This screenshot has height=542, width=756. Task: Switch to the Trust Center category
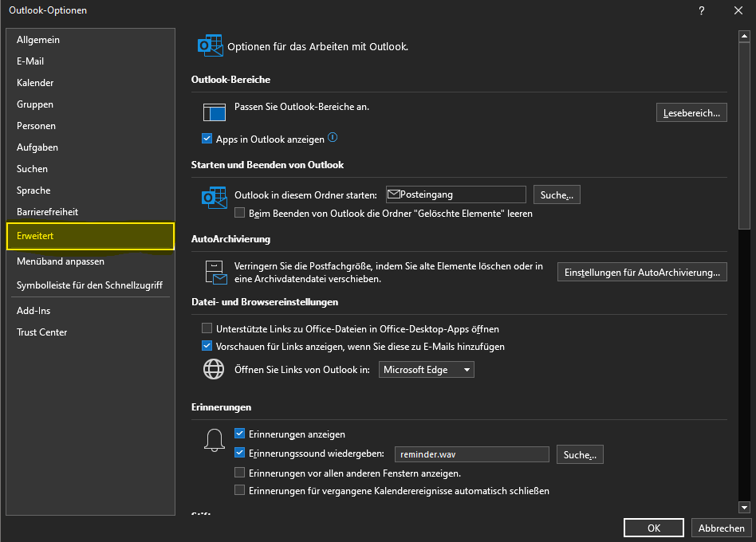pyautogui.click(x=41, y=332)
